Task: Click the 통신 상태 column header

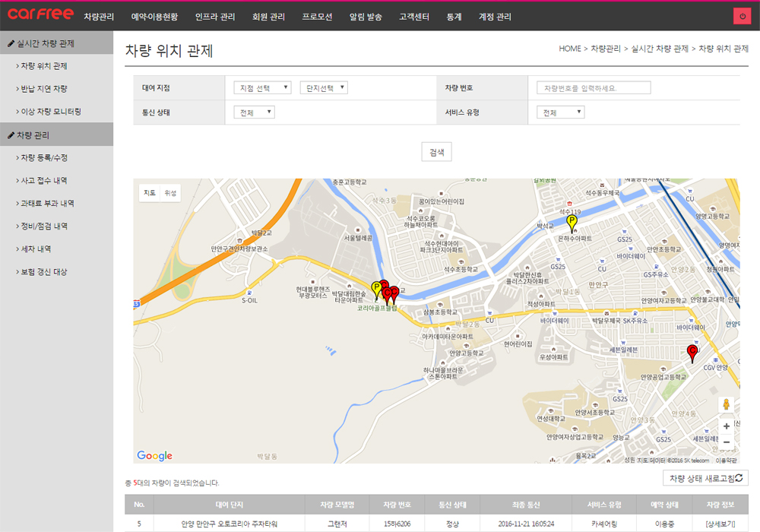Action: click(452, 505)
